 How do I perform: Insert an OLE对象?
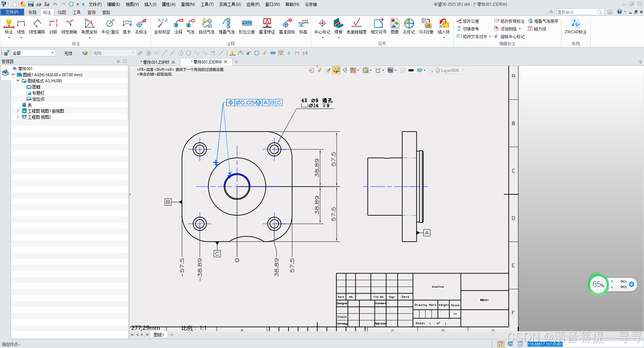pyautogui.click(x=426, y=26)
